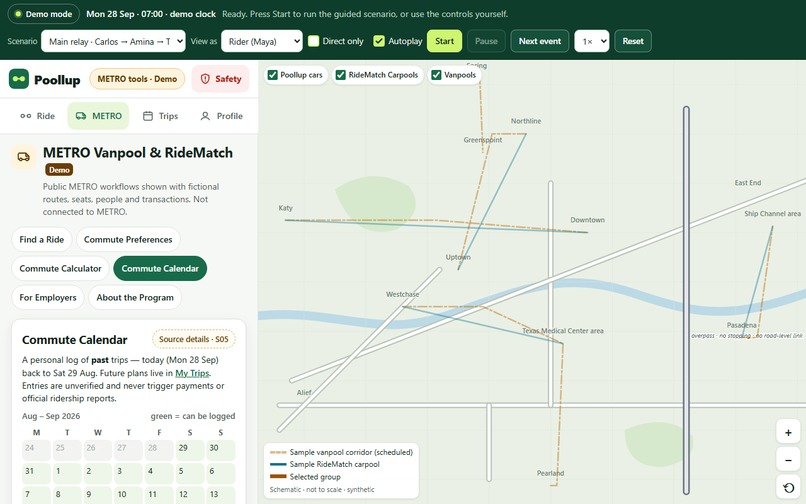
Task: Open the Commute Calculator
Action: [60, 268]
